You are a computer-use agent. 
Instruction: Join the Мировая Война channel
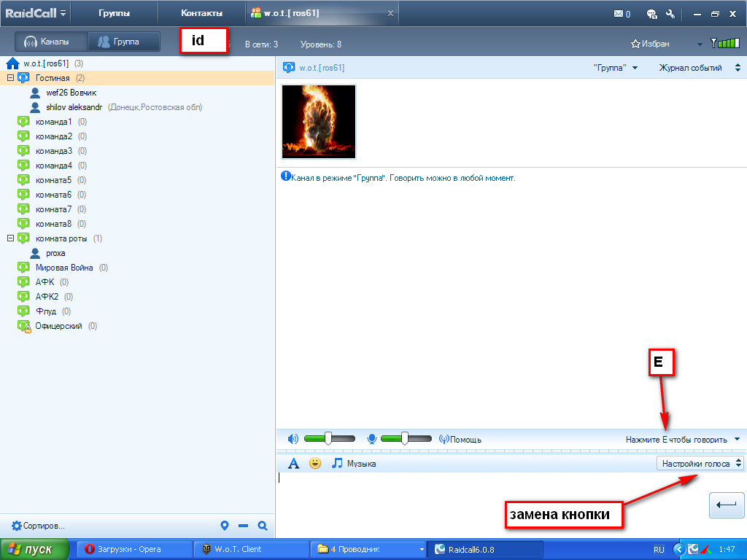[64, 268]
